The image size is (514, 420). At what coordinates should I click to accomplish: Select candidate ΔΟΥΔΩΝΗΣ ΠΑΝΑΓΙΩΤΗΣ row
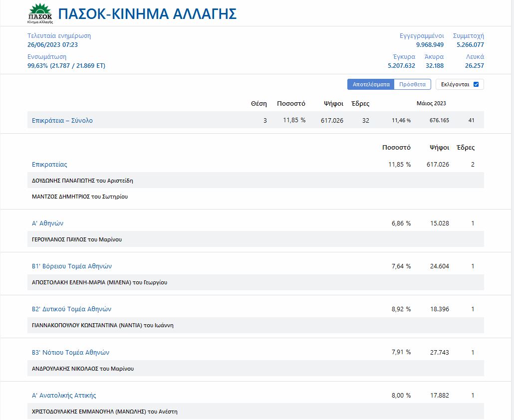pos(82,181)
